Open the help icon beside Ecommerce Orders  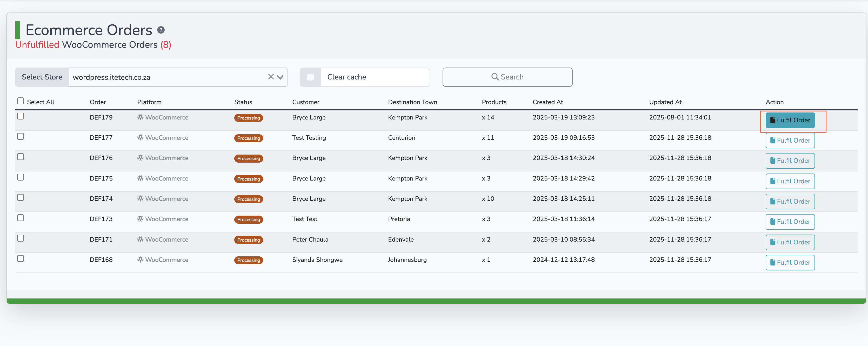[161, 30]
